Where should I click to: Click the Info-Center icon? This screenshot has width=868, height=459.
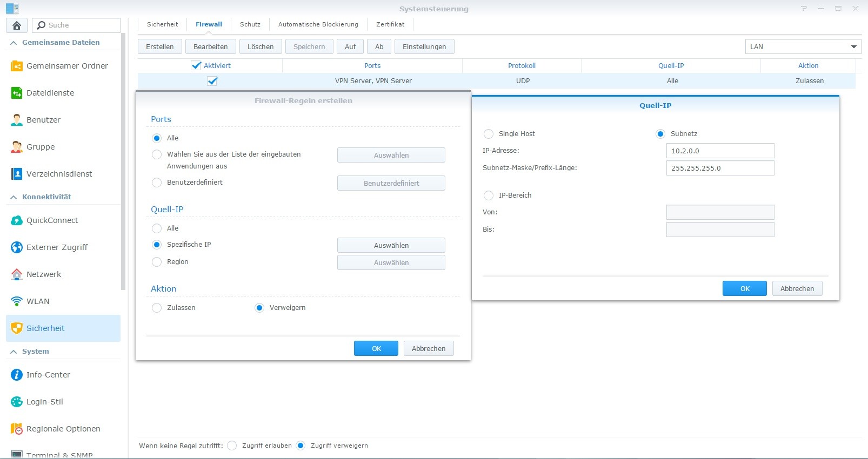click(17, 375)
